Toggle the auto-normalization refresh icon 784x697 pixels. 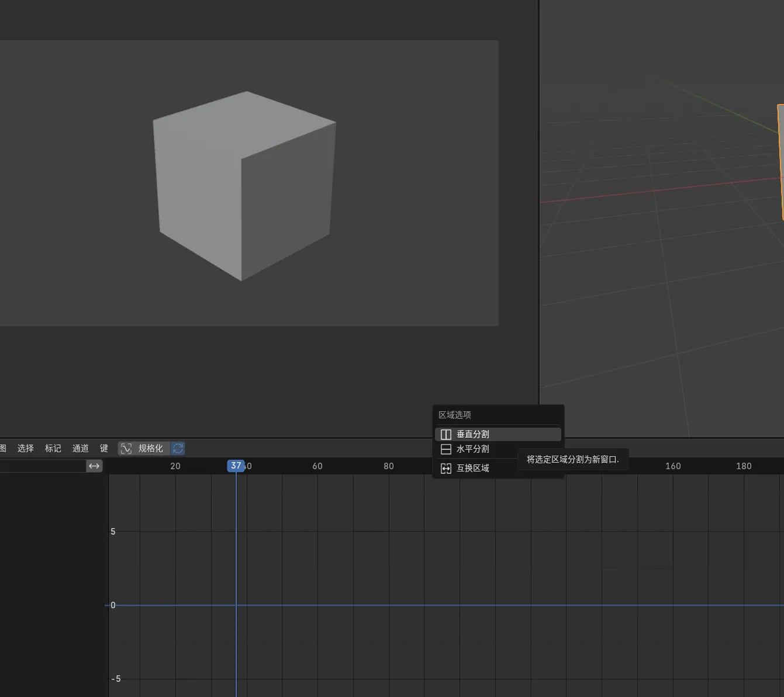point(178,448)
